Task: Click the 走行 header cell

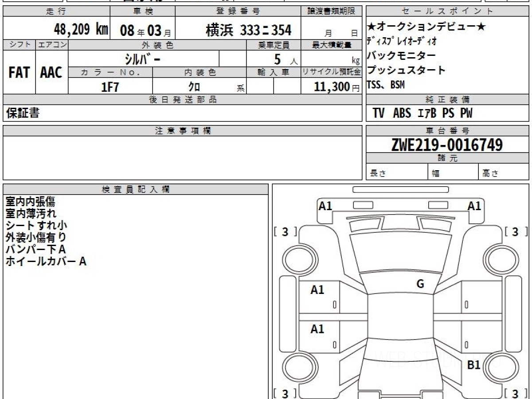Action: (56, 12)
